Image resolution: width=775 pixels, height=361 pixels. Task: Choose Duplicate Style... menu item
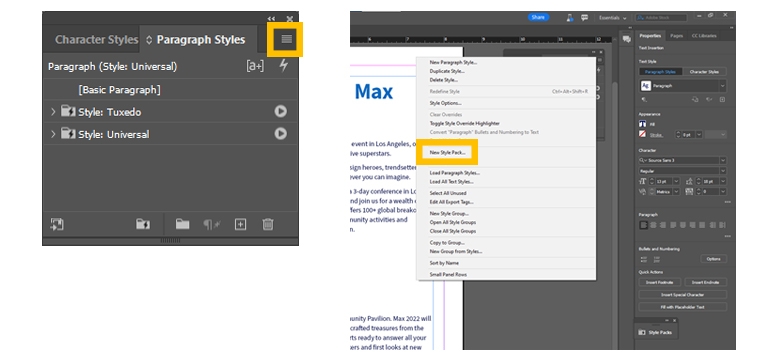[447, 71]
